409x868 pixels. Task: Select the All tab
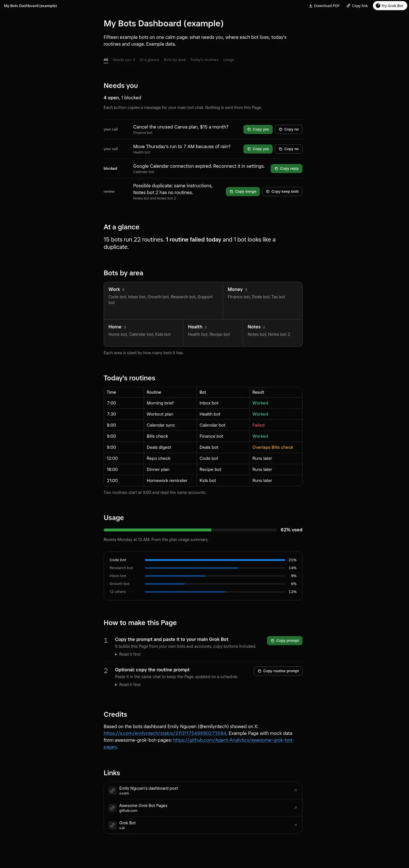point(106,60)
